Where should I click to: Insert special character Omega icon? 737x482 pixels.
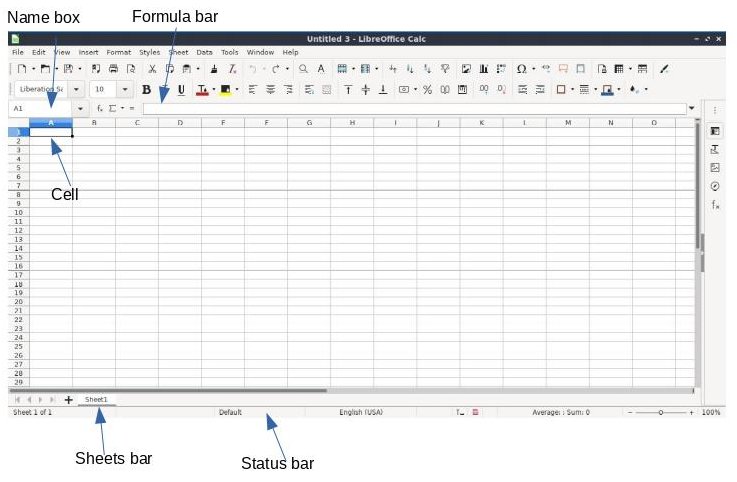[x=521, y=69]
